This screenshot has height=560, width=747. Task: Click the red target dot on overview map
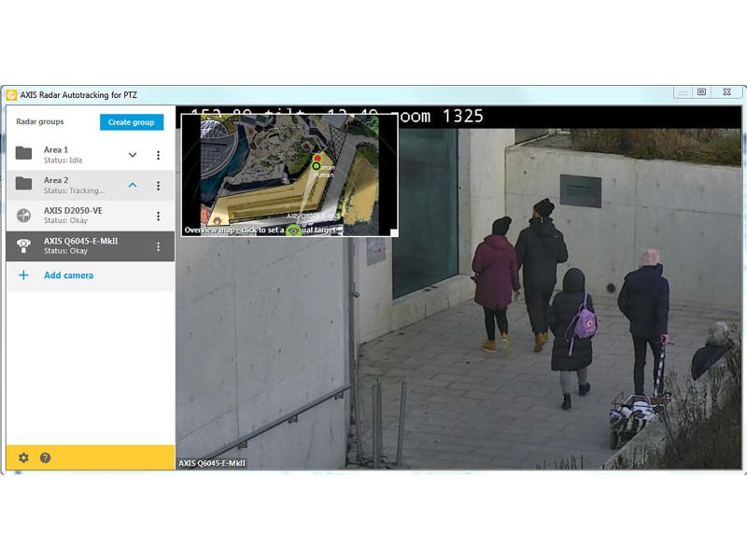(317, 158)
